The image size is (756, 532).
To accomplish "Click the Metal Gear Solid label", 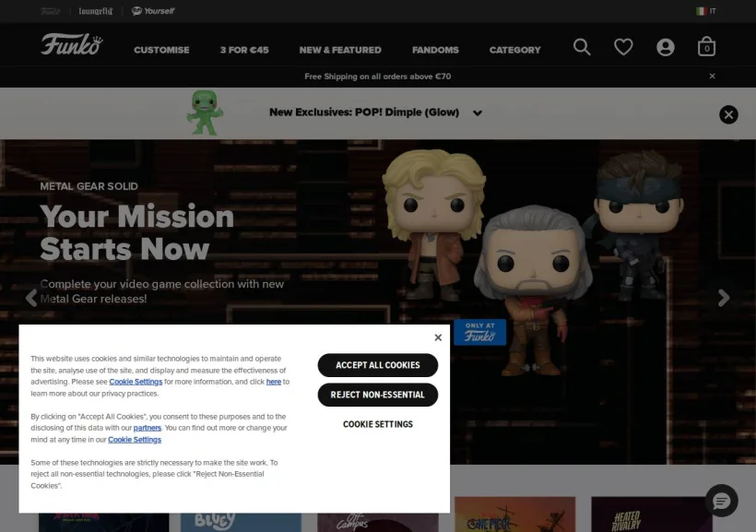I will 89,186.
